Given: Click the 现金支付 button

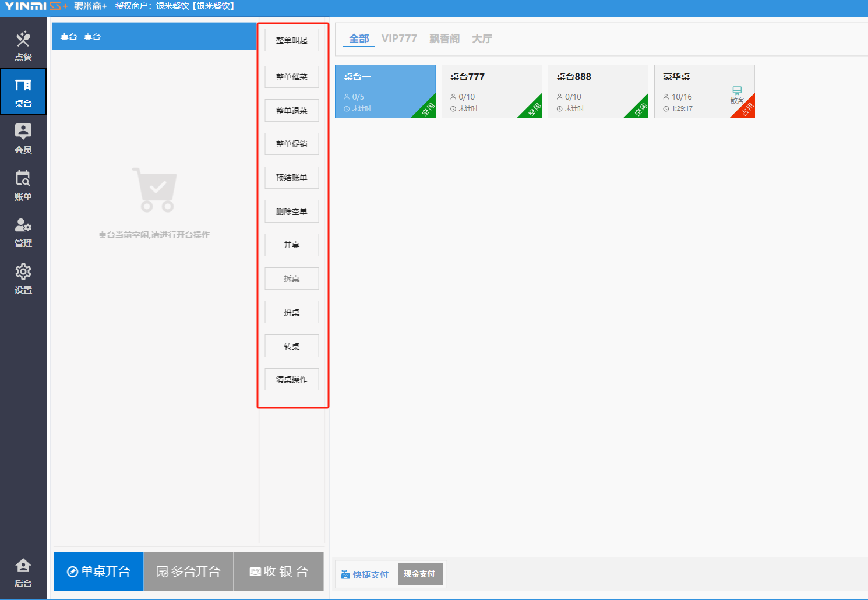Looking at the screenshot, I should tap(420, 574).
